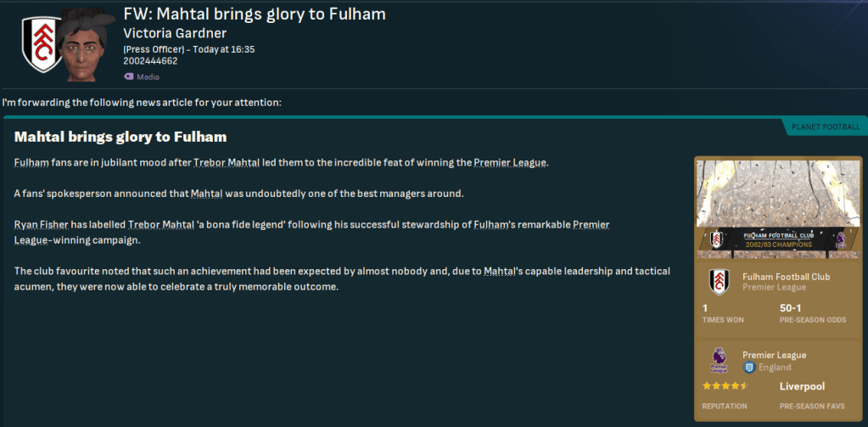Click the Fulham crest beside the sender portrait
This screenshot has height=427, width=868.
coord(38,45)
